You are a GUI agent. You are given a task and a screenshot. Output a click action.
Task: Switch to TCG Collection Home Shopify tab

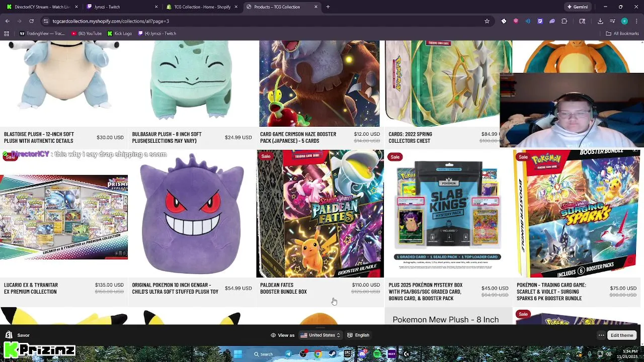tap(202, 7)
